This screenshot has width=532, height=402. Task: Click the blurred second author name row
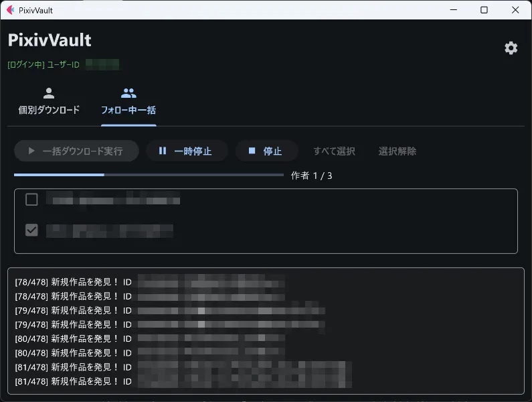click(110, 230)
